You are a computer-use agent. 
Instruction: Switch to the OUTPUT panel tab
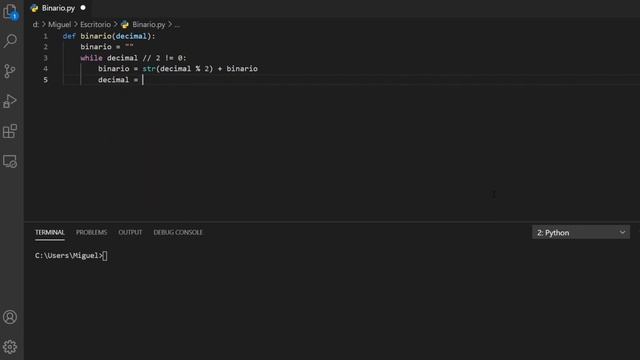[x=130, y=232]
